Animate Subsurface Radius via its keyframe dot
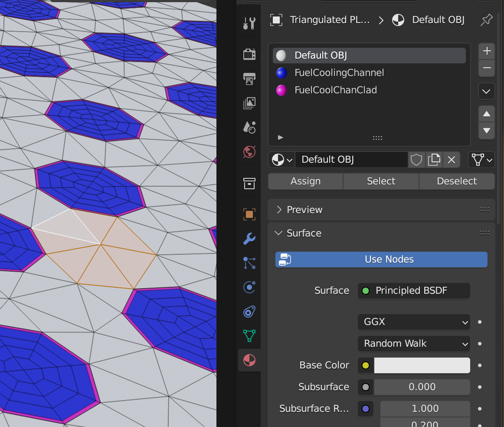 click(x=480, y=409)
